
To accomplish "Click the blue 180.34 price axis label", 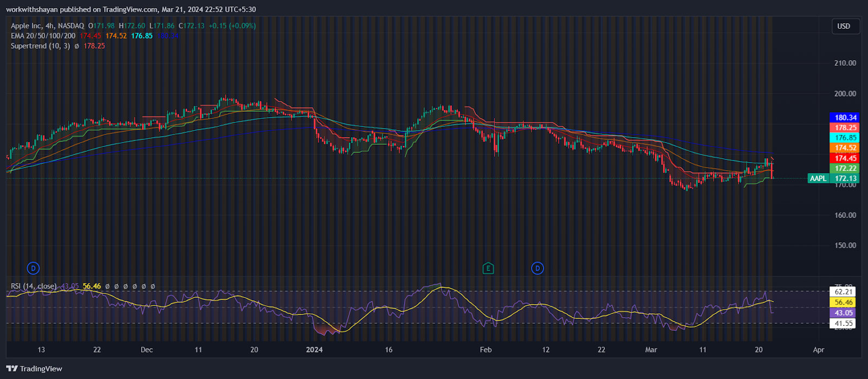I will click(845, 118).
